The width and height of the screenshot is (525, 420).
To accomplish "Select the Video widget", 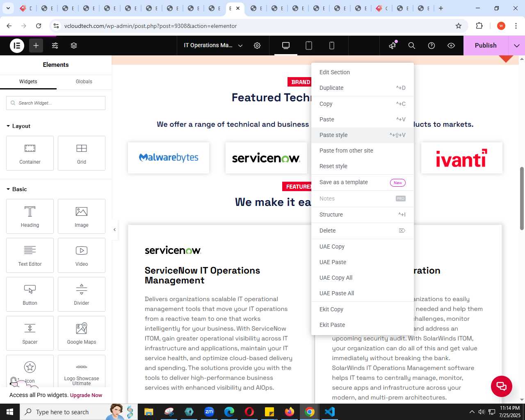I will tap(82, 256).
